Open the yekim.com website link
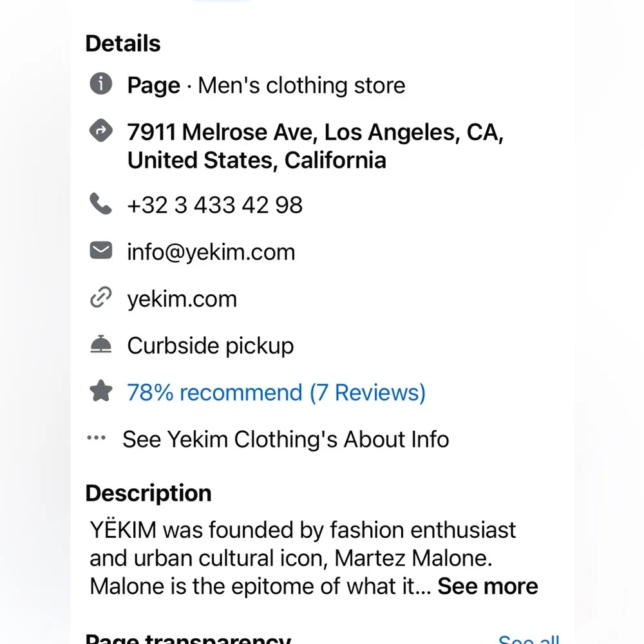 (182, 299)
